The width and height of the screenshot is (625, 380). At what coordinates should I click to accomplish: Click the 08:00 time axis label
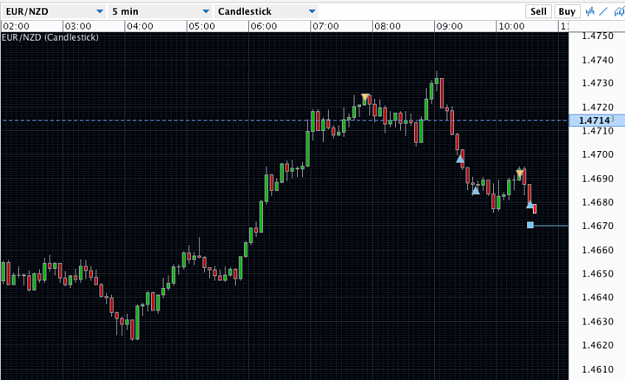387,26
